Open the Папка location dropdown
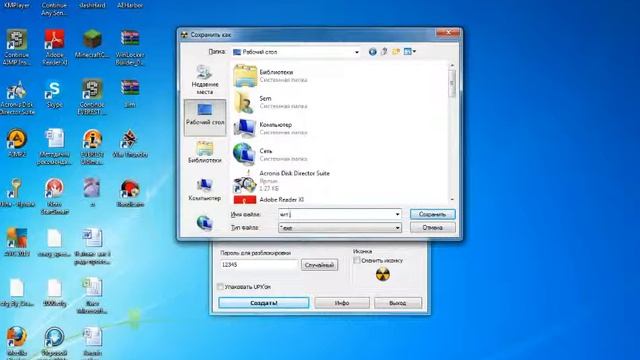Screen dimensions: 640x360 (x=296, y=52)
